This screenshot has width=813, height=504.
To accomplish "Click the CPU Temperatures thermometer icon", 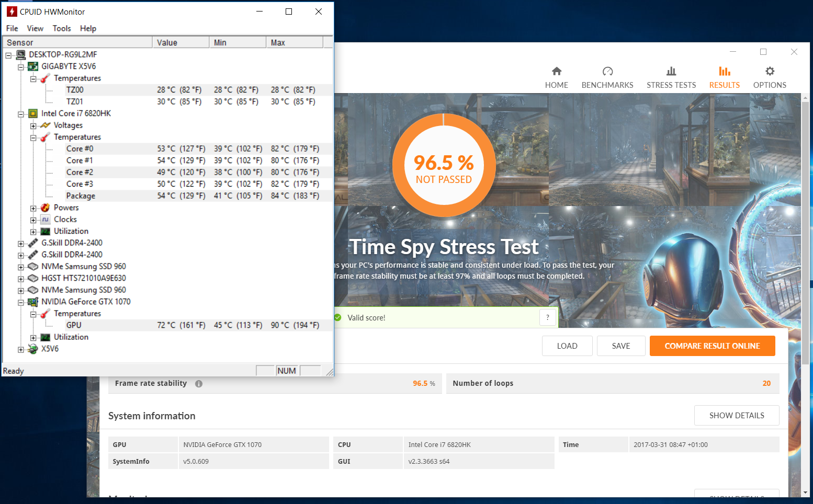I will click(46, 137).
